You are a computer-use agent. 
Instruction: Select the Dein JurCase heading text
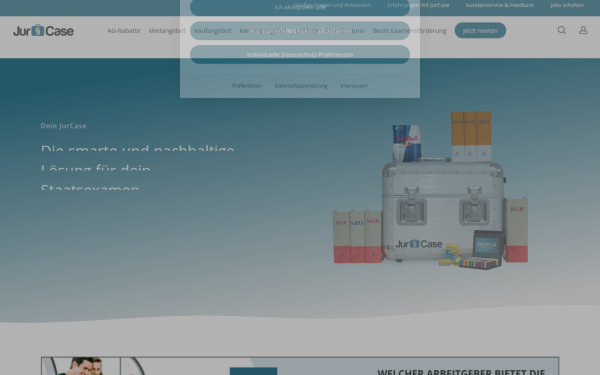click(x=64, y=126)
